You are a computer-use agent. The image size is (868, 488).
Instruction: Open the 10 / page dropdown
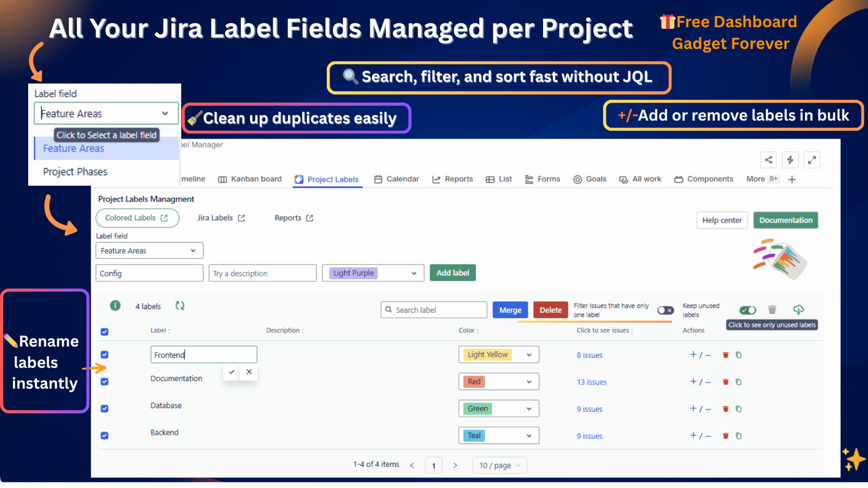pyautogui.click(x=499, y=465)
